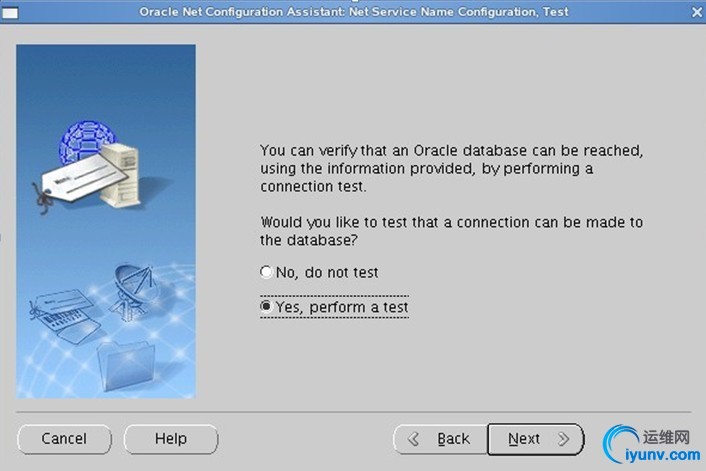Click the left chevron on Back button
Screen dimensions: 706x471
pos(412,439)
